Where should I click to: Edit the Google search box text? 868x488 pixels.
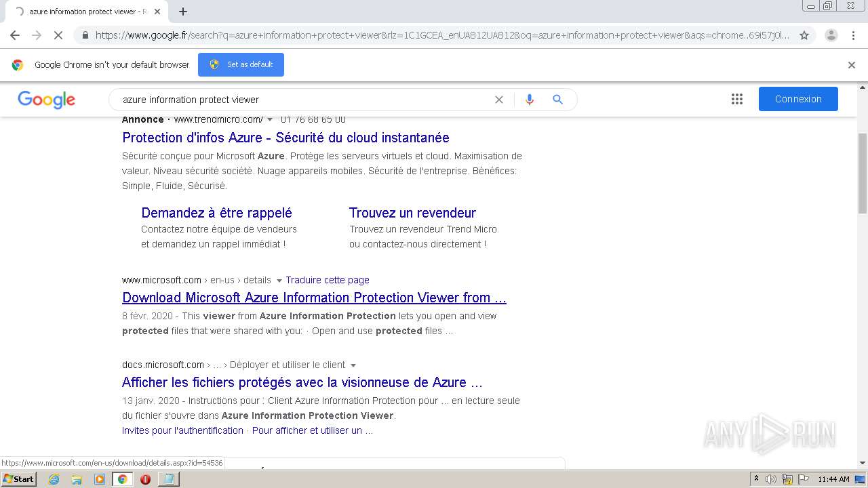(305, 100)
